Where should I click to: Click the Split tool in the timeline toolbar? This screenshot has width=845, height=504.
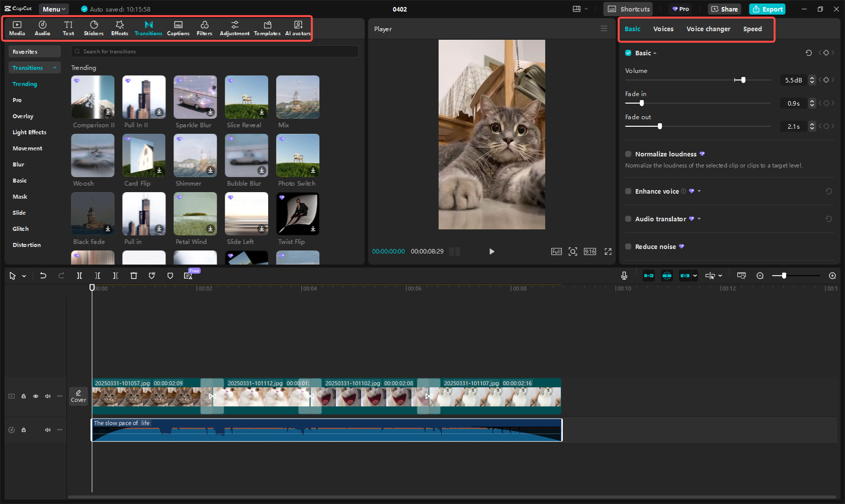pyautogui.click(x=79, y=276)
